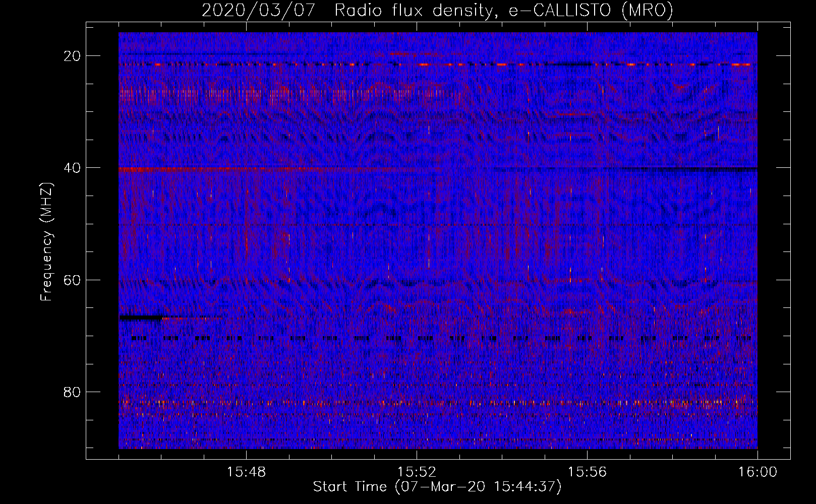Click the "Start Time (07-Mar-20 15:44:37)" label
Screen dimensions: 816x504
(437, 487)
